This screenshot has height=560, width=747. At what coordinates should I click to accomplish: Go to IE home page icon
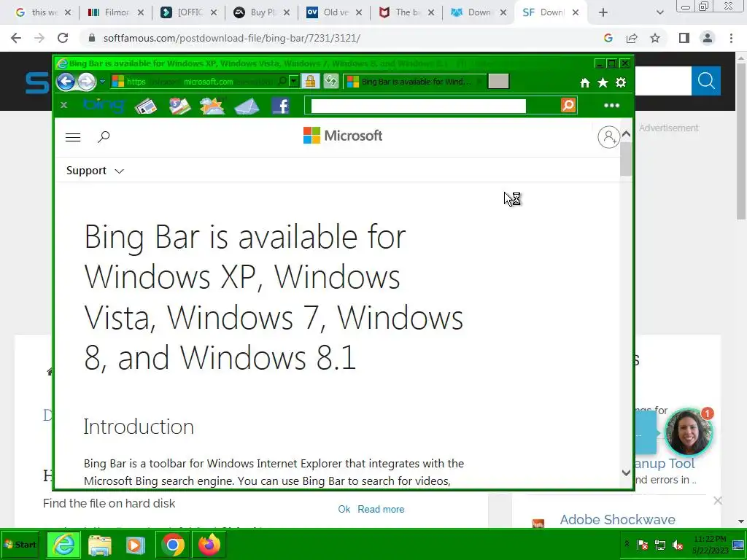click(585, 83)
